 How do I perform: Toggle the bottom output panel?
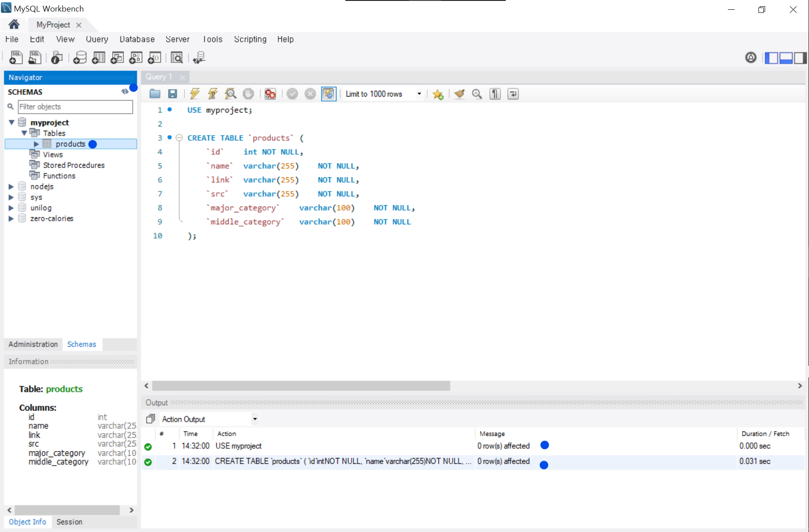(x=786, y=58)
